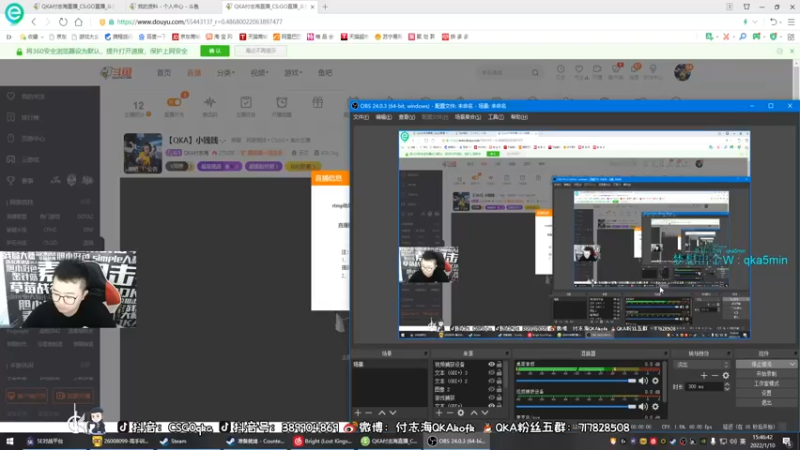Switch to the second browser tab

click(168, 7)
